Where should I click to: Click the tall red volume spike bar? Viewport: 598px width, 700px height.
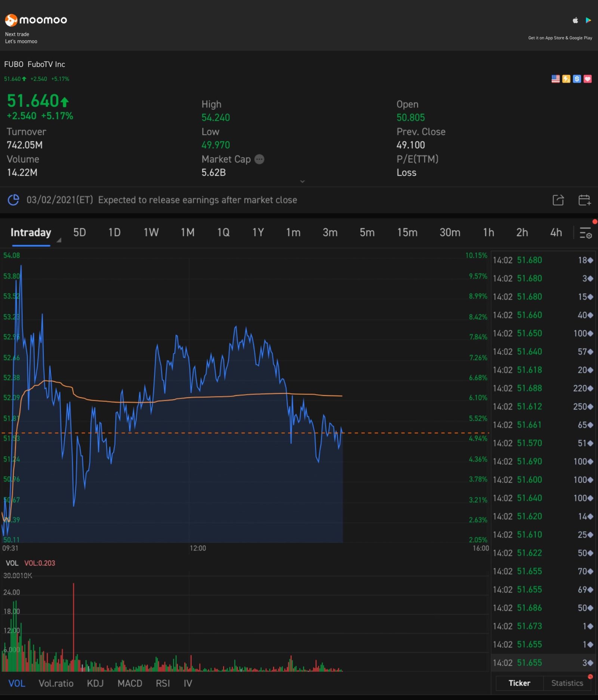[73, 627]
